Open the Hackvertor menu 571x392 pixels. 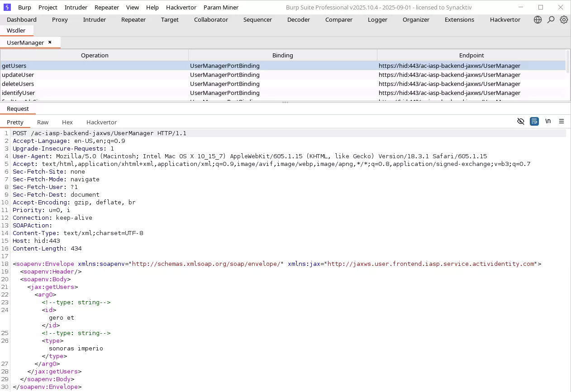[181, 7]
